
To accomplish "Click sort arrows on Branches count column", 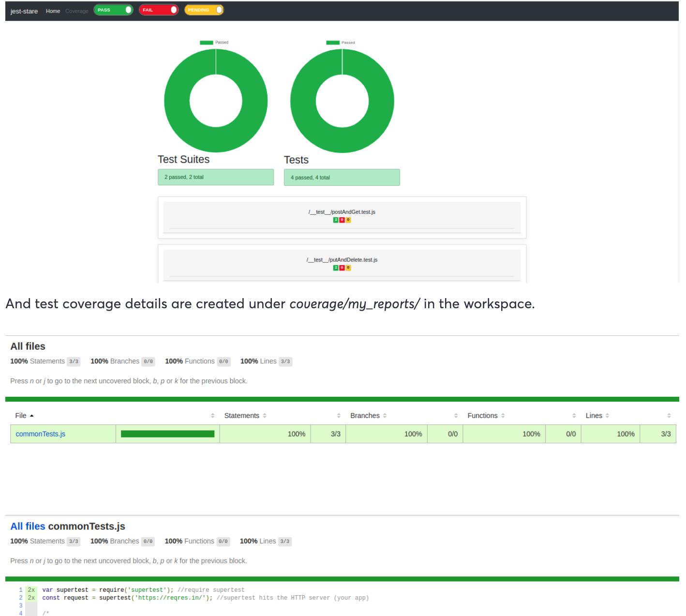I will [x=456, y=416].
